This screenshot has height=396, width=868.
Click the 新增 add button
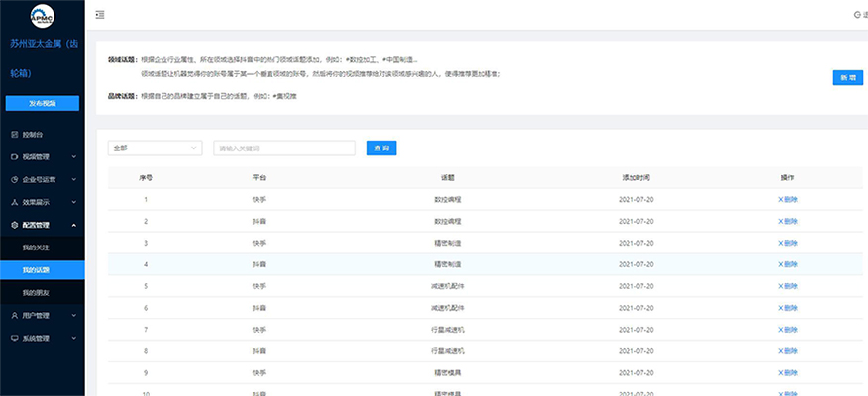click(x=847, y=77)
